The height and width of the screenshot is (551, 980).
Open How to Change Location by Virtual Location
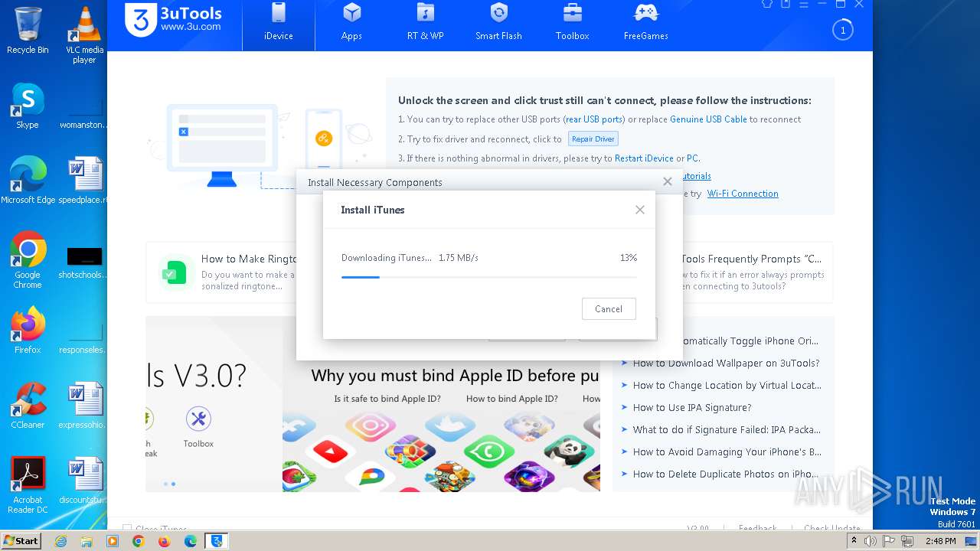click(727, 386)
